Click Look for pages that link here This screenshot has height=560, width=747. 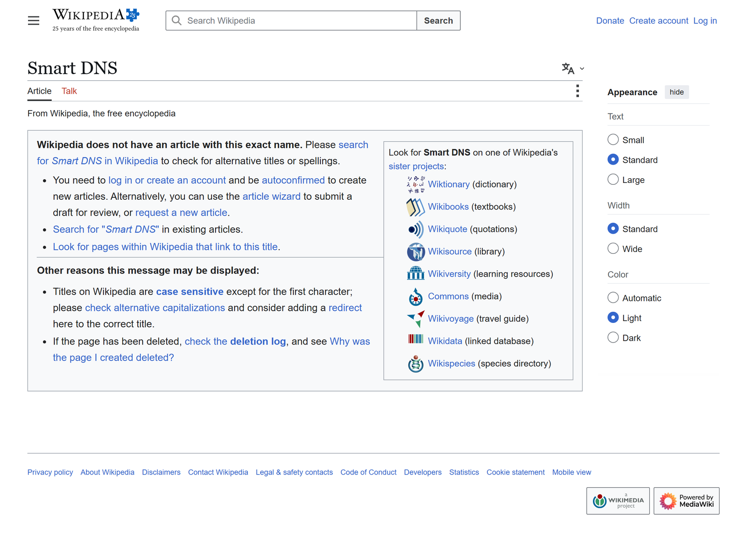coord(165,247)
